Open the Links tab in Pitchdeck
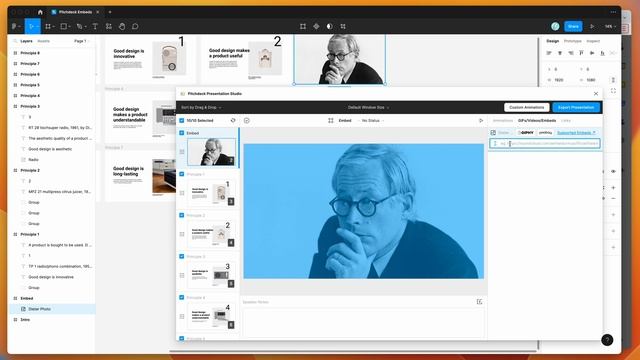640x360 pixels. click(566, 120)
